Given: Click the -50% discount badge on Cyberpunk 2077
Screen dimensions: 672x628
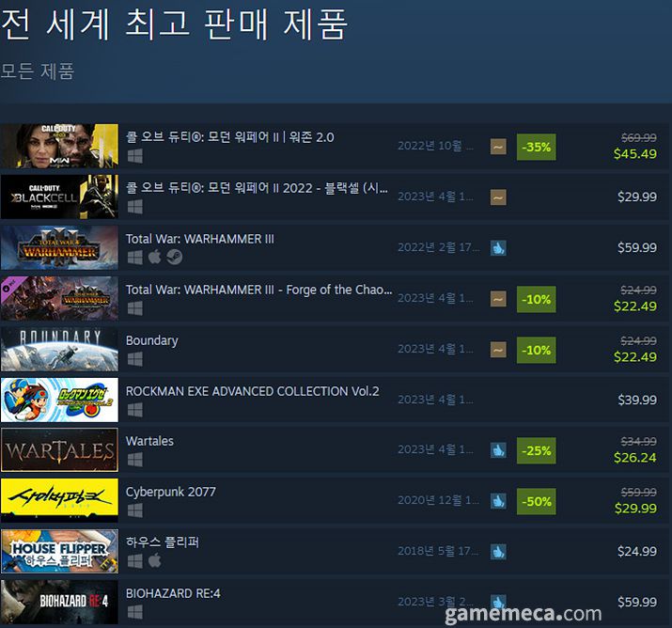Looking at the screenshot, I should [536, 501].
